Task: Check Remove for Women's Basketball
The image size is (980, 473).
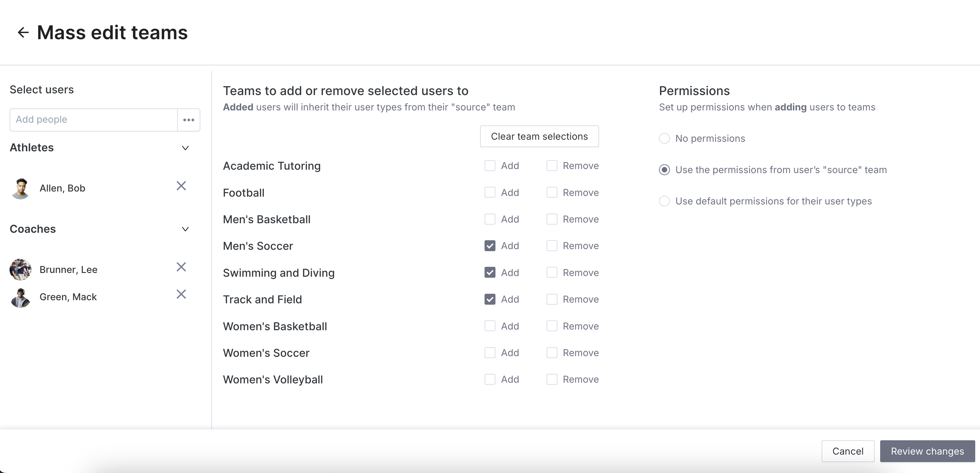Action: [x=552, y=326]
